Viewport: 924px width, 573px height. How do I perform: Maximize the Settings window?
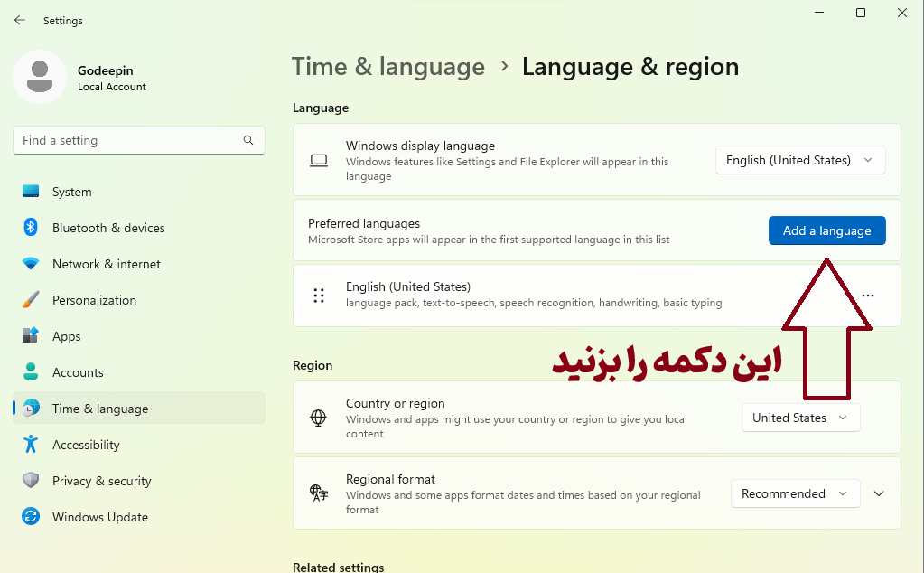pyautogui.click(x=861, y=13)
